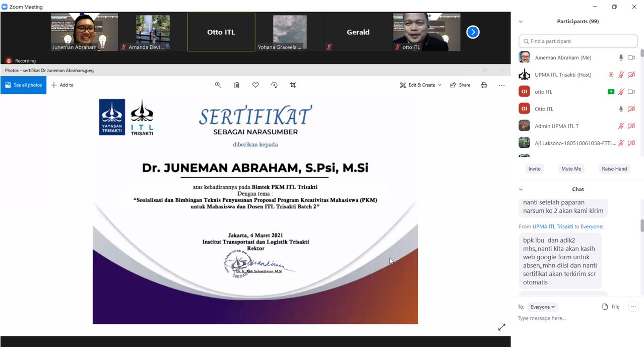This screenshot has height=347, width=644.
Task: Toggle UPMA ITL Trisakti (Host) muted microphone
Action: [x=621, y=75]
